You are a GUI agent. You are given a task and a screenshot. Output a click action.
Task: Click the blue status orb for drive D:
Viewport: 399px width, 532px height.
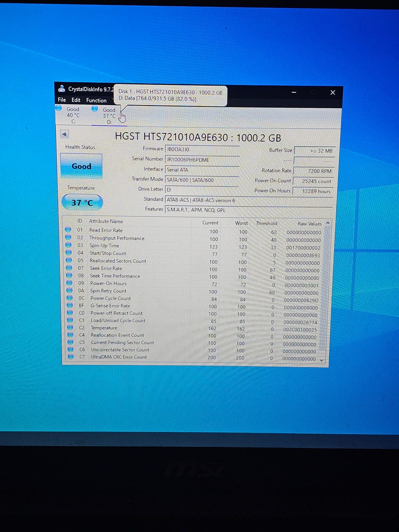[x=95, y=109]
